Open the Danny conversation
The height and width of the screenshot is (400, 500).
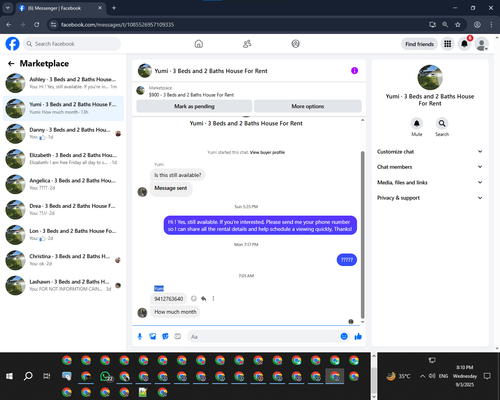[63, 133]
